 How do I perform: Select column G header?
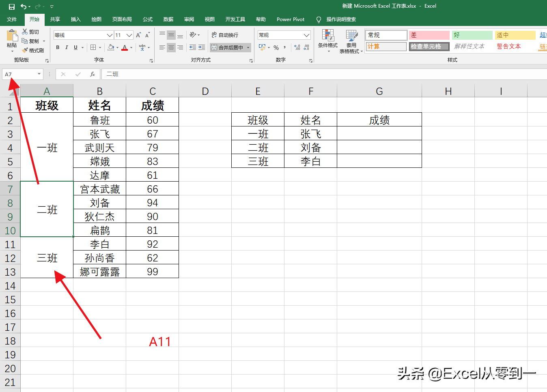click(x=379, y=91)
